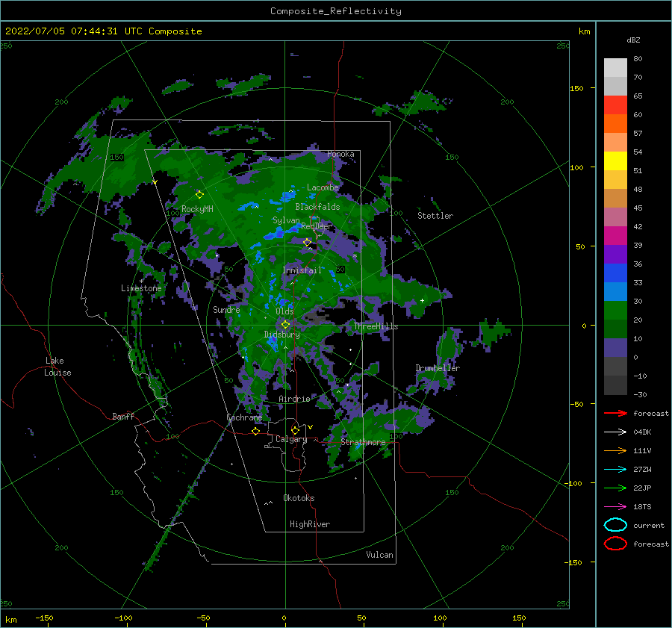The height and width of the screenshot is (628, 672).
Task: Pick the red 60–65 dBZ swatch
Action: pos(615,105)
